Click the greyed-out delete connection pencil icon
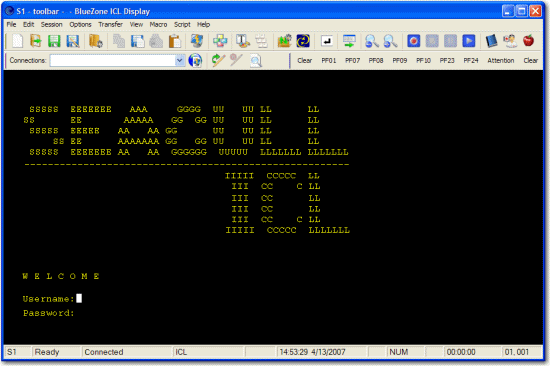550x366 pixels. click(x=236, y=60)
